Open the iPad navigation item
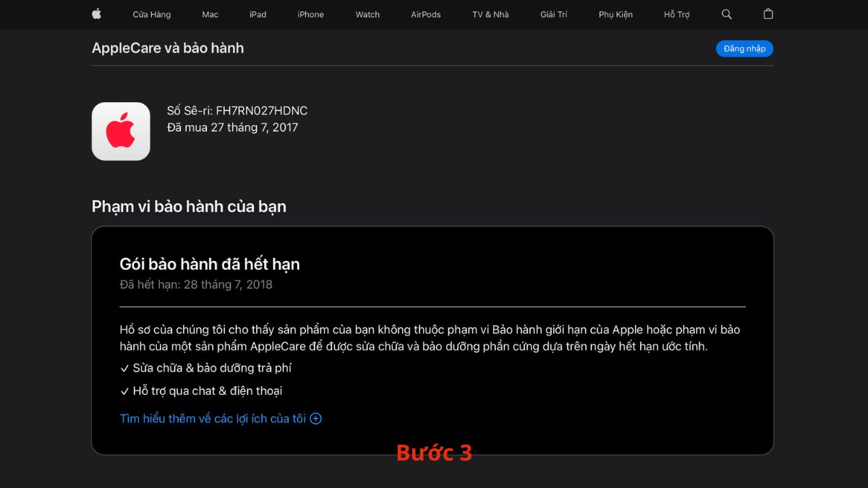The width and height of the screenshot is (868, 488). point(258,14)
